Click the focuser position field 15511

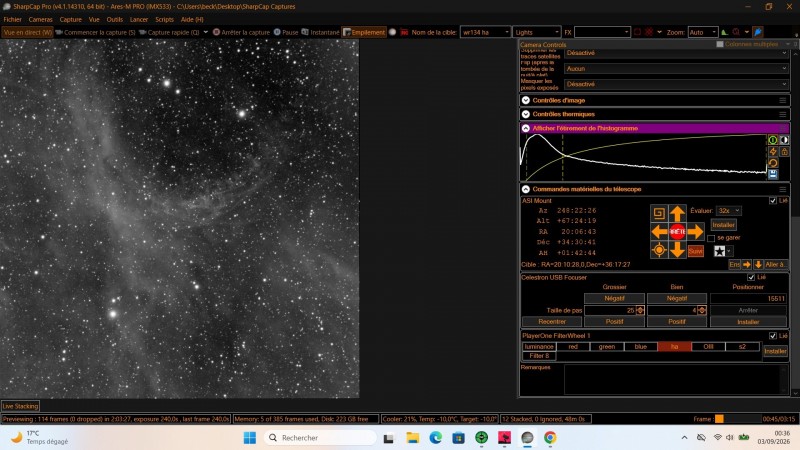(x=748, y=298)
